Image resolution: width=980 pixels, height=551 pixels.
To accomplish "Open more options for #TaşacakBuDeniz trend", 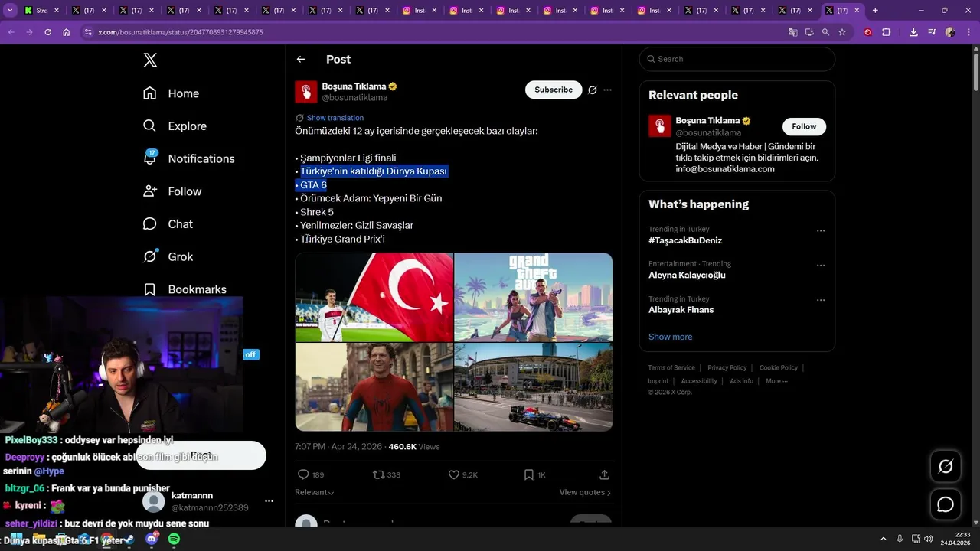I will tap(821, 230).
